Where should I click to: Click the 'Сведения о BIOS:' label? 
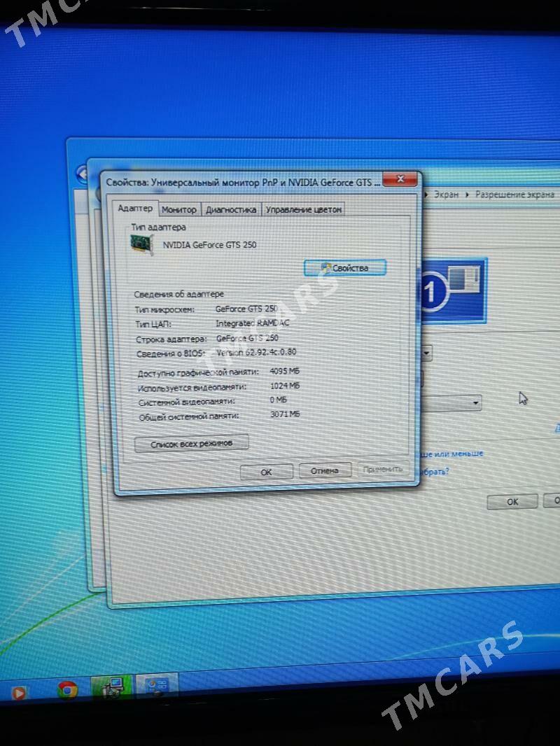click(170, 353)
